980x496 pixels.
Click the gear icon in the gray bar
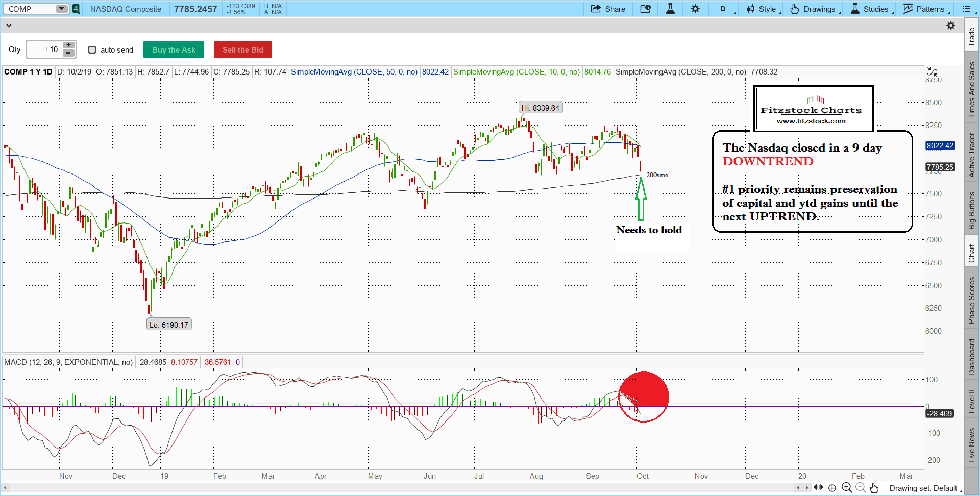(951, 26)
